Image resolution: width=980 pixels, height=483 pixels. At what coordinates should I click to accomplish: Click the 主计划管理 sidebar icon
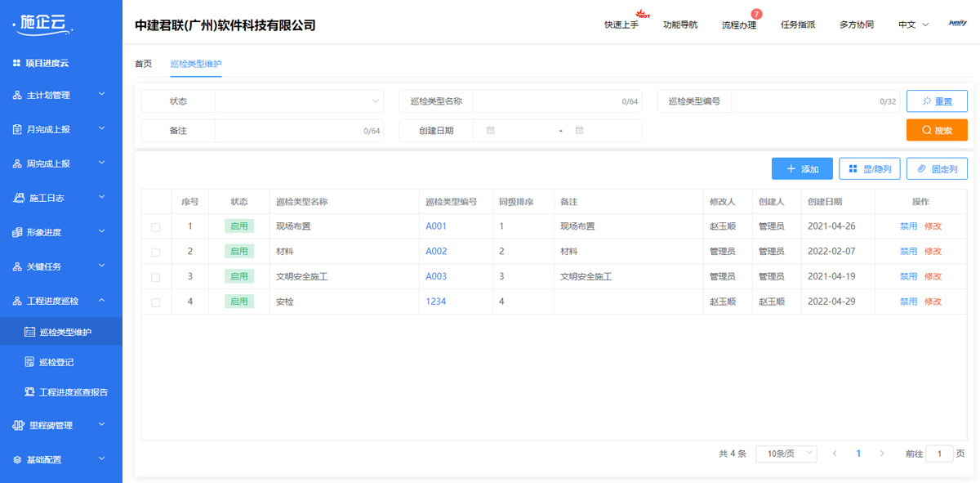(17, 96)
